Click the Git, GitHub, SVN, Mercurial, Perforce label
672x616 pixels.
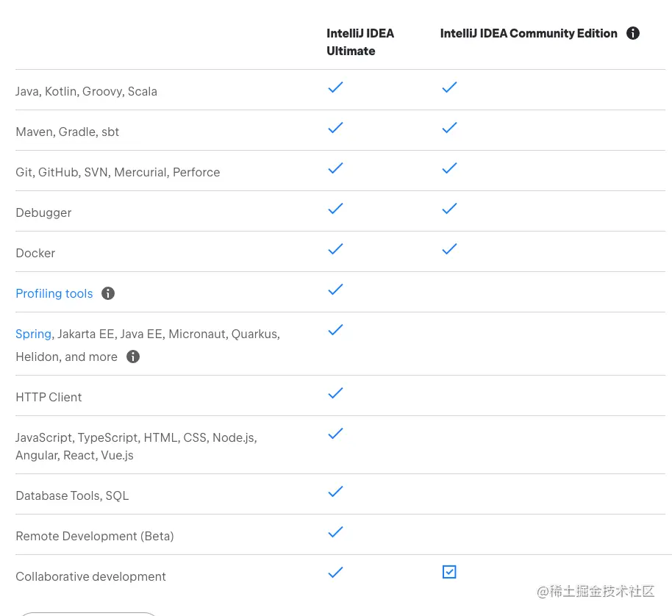pyautogui.click(x=118, y=172)
